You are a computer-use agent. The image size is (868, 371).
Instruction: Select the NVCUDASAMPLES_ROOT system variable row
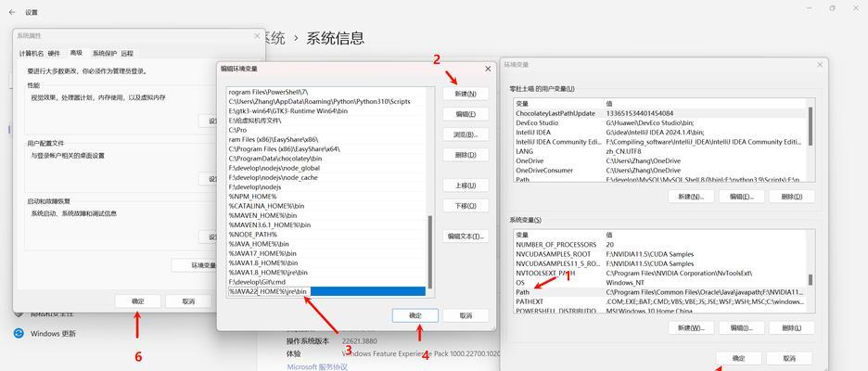pos(660,254)
